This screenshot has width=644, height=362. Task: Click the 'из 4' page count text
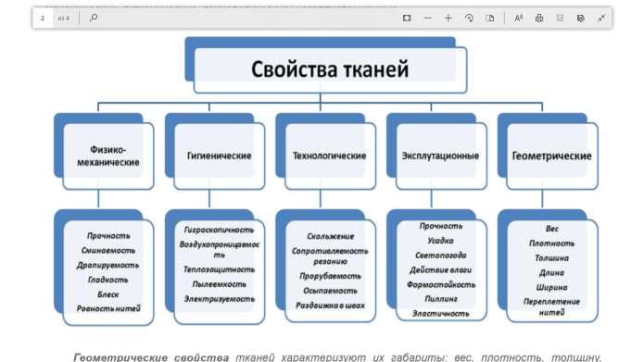[x=64, y=19]
